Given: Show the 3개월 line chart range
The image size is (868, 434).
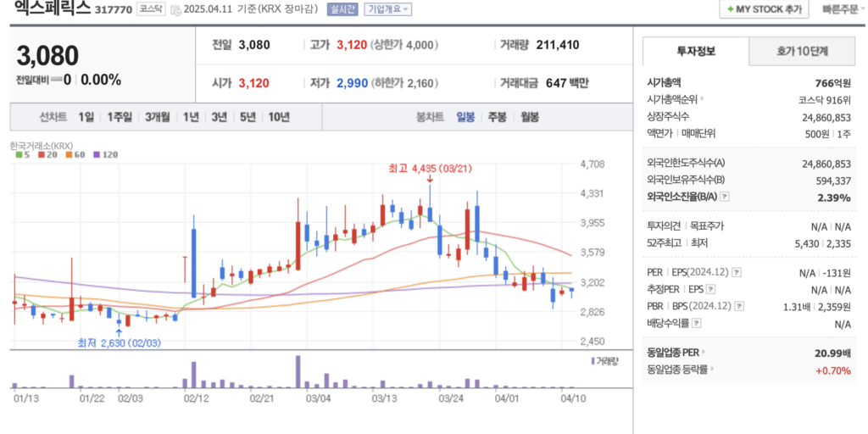Looking at the screenshot, I should click(x=158, y=117).
